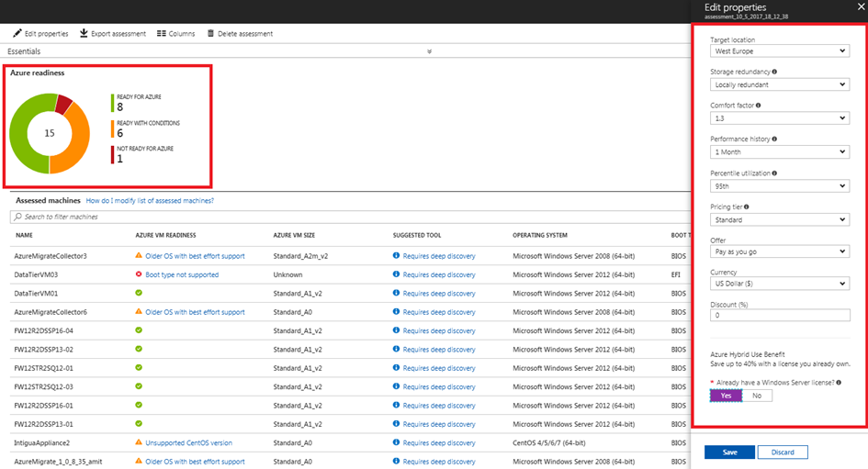
Task: Click green ready icon for FW12STR2SQ12-01
Action: pyautogui.click(x=139, y=367)
